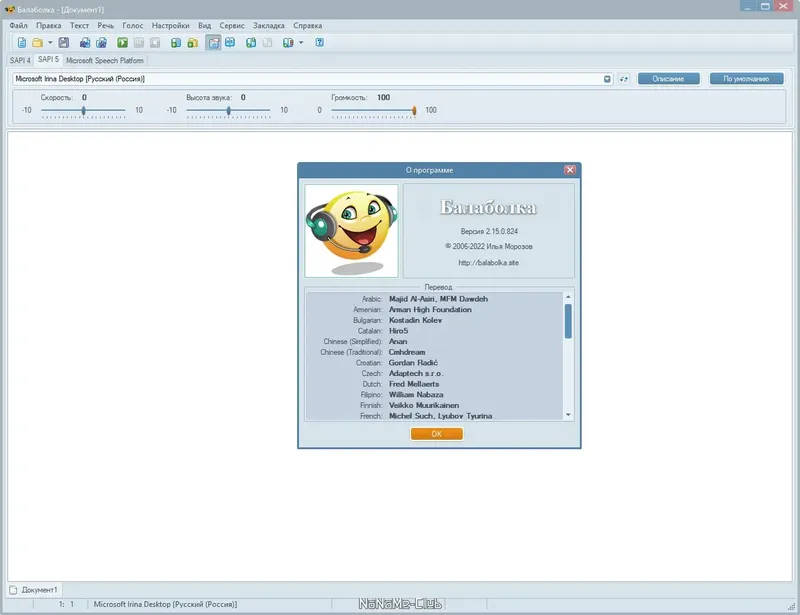
Task: Click the translators list scrollbar thumb
Action: click(568, 321)
